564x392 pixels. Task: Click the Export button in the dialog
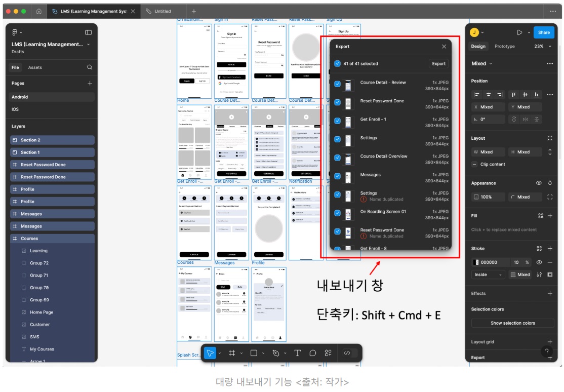coord(438,64)
